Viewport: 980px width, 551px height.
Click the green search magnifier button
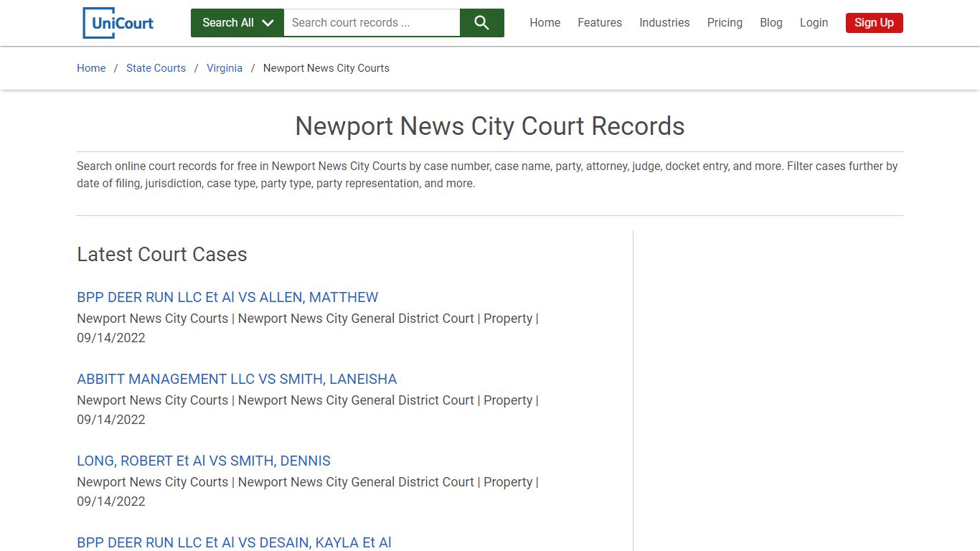pos(482,23)
